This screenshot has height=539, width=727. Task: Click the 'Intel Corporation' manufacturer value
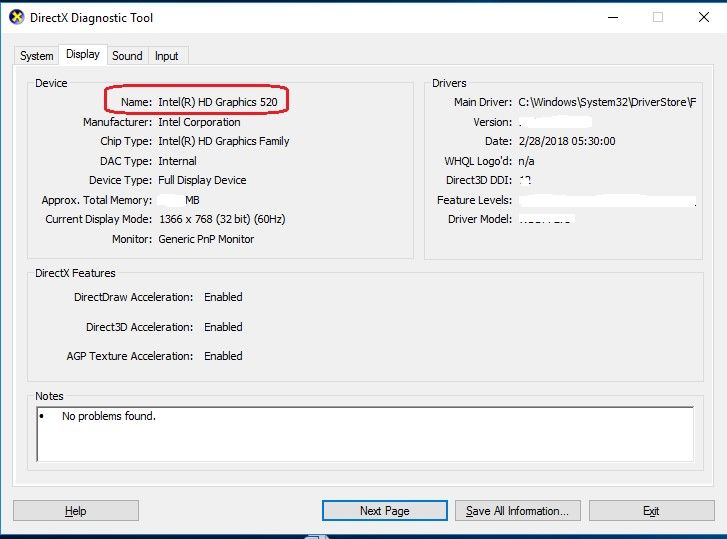click(x=199, y=122)
